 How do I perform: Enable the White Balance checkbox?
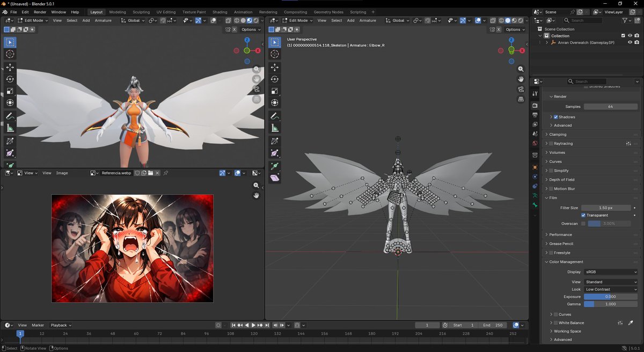coord(556,323)
